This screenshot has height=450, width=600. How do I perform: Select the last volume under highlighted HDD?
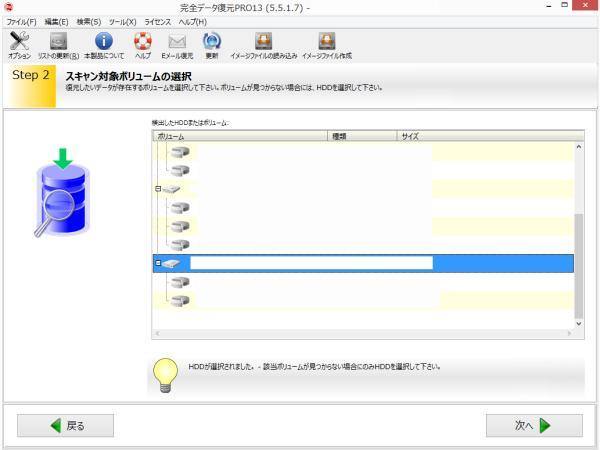click(179, 300)
